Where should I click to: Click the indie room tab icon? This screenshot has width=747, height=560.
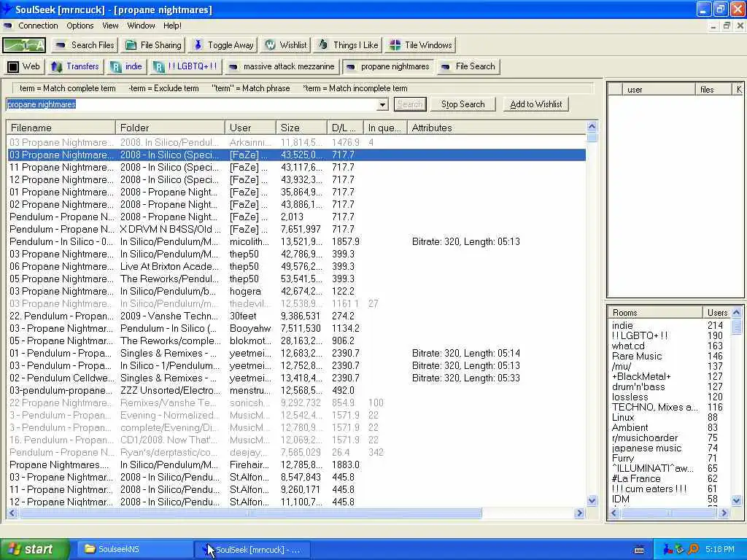point(116,66)
